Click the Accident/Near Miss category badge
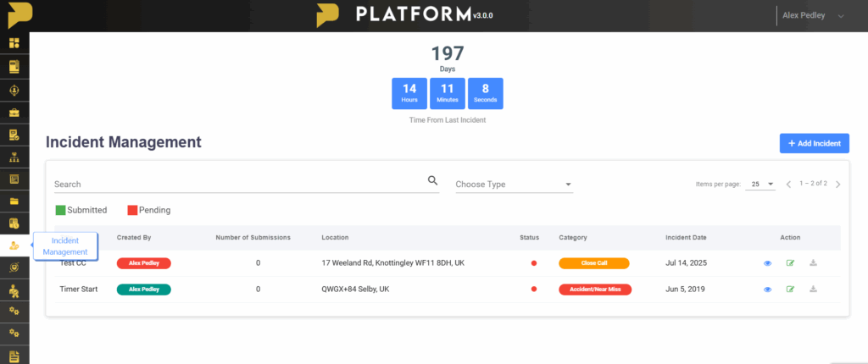 pos(593,290)
